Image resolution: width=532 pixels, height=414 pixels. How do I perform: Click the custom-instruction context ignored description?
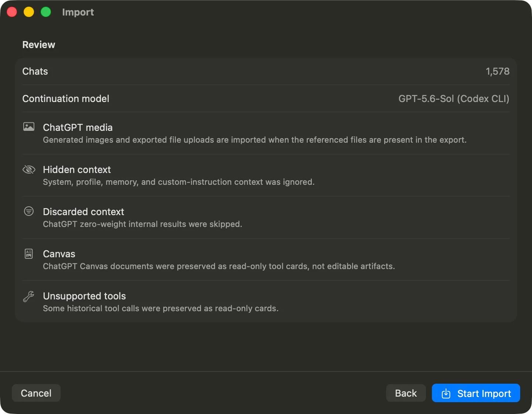point(179,182)
